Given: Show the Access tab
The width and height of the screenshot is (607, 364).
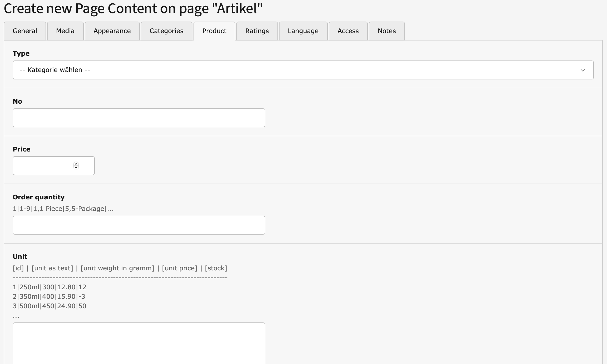Looking at the screenshot, I should tap(348, 31).
